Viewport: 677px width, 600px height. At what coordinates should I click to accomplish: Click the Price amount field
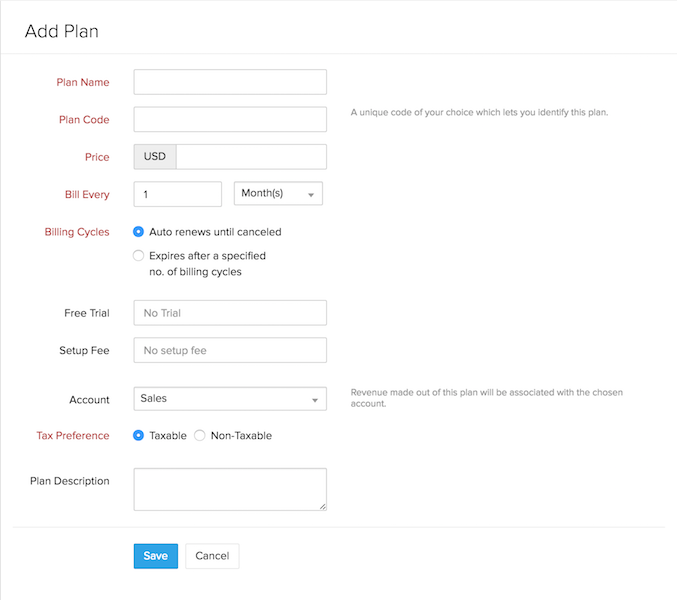[x=251, y=157]
